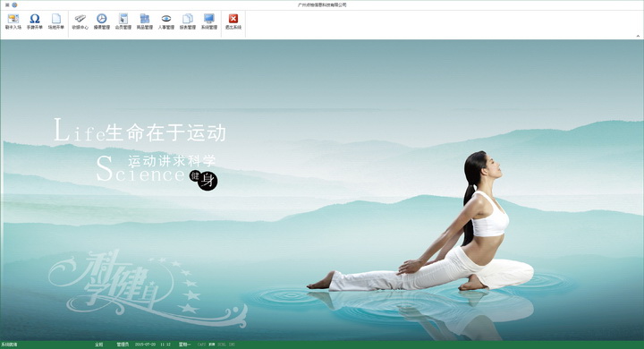Open 手牌开单 wristband order (Omega icon)
644x349 pixels.
35,21
